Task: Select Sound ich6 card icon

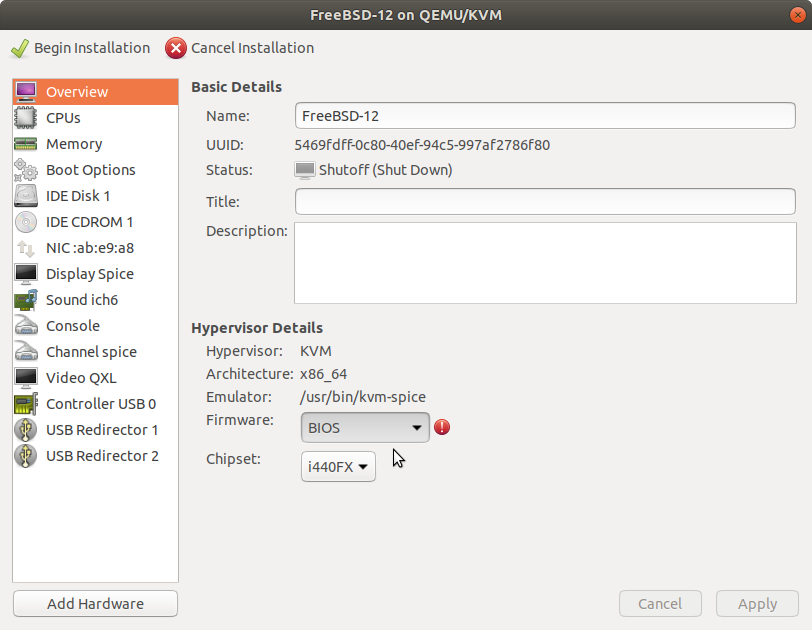Action: [x=25, y=300]
